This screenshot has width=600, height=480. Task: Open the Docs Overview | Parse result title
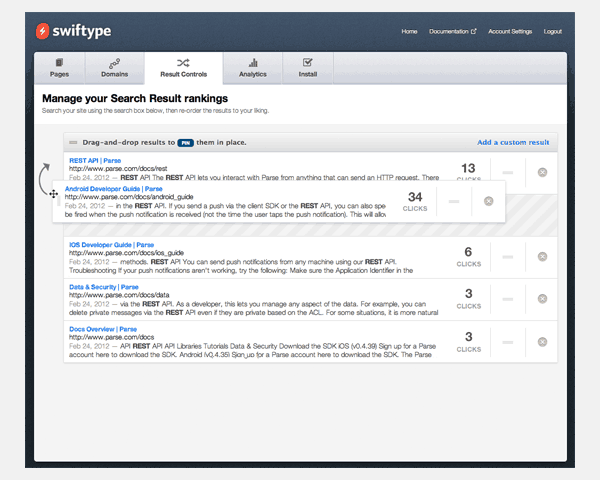click(x=103, y=329)
